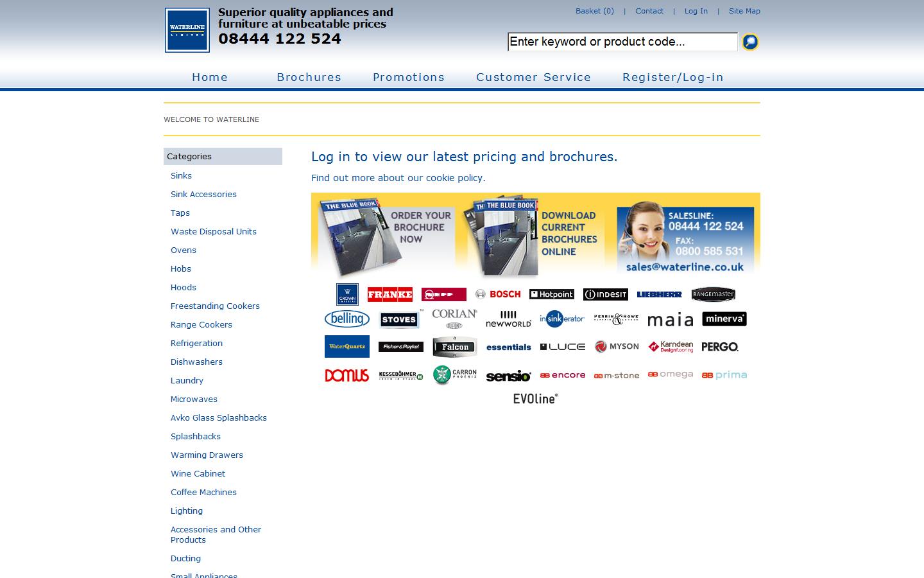The image size is (924, 578).
Task: Click the Franke brand logo
Action: tap(389, 294)
